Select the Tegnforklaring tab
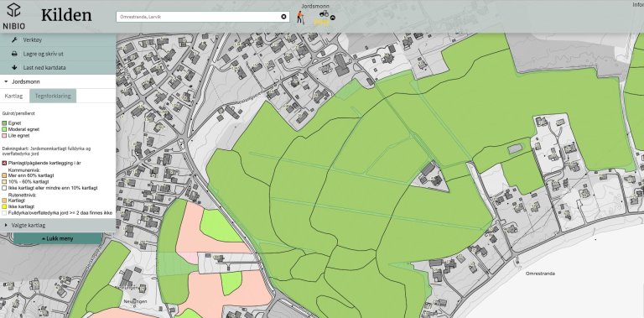 coord(53,96)
